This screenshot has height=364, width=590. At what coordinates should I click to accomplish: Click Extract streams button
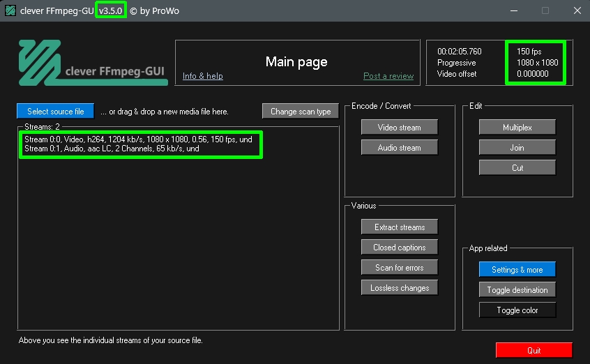pyautogui.click(x=399, y=227)
